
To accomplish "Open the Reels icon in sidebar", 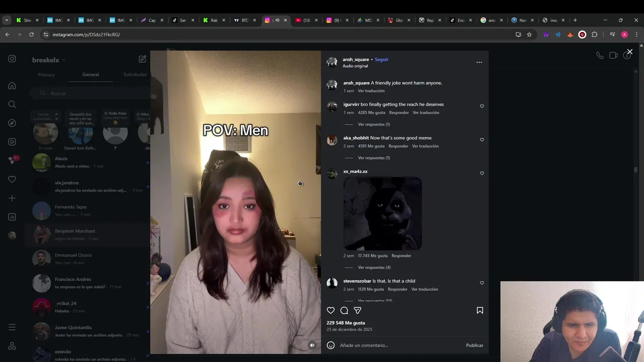I will (x=12, y=142).
